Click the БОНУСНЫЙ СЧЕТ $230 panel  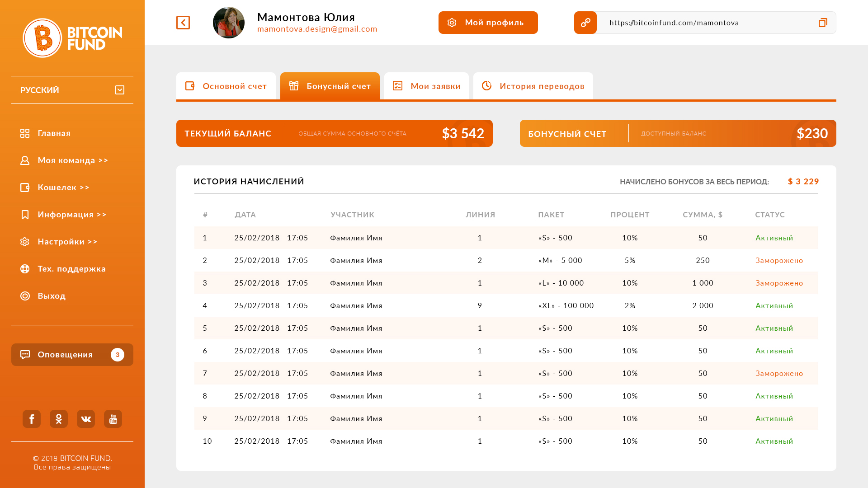678,133
